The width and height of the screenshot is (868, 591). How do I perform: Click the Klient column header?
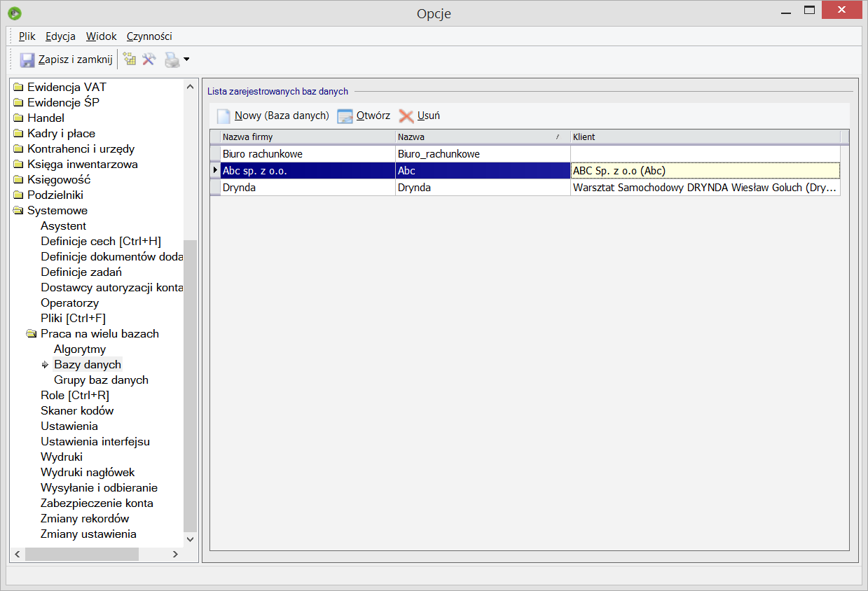pyautogui.click(x=705, y=137)
